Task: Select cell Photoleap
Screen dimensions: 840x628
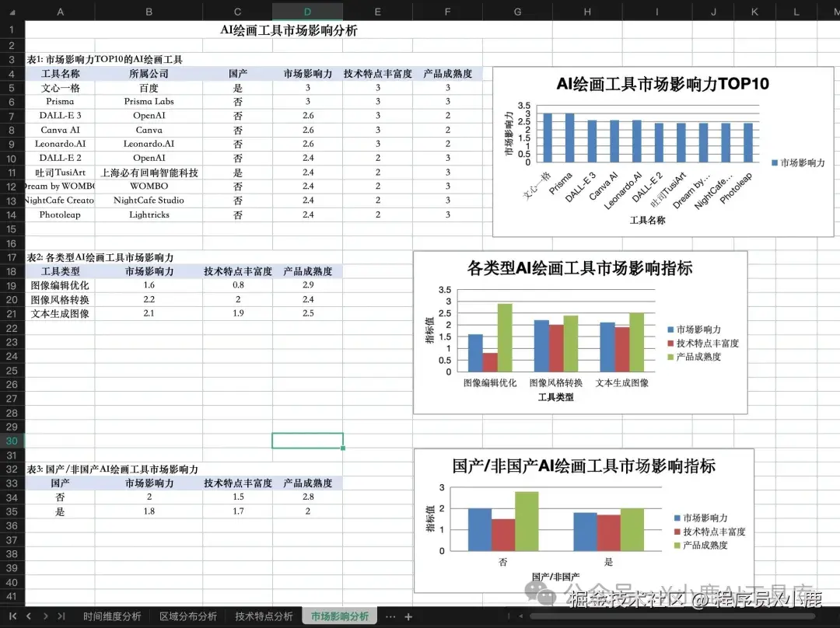Action: (60, 215)
